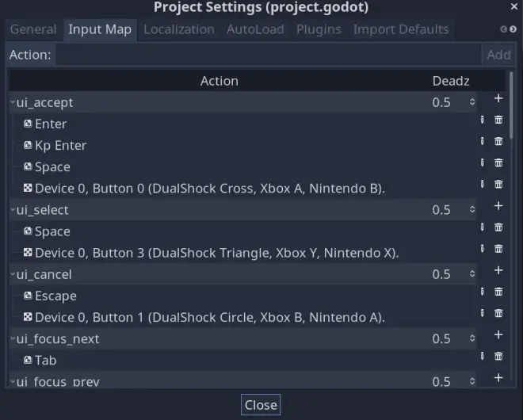
Task: Click the Add action button
Action: [498, 55]
